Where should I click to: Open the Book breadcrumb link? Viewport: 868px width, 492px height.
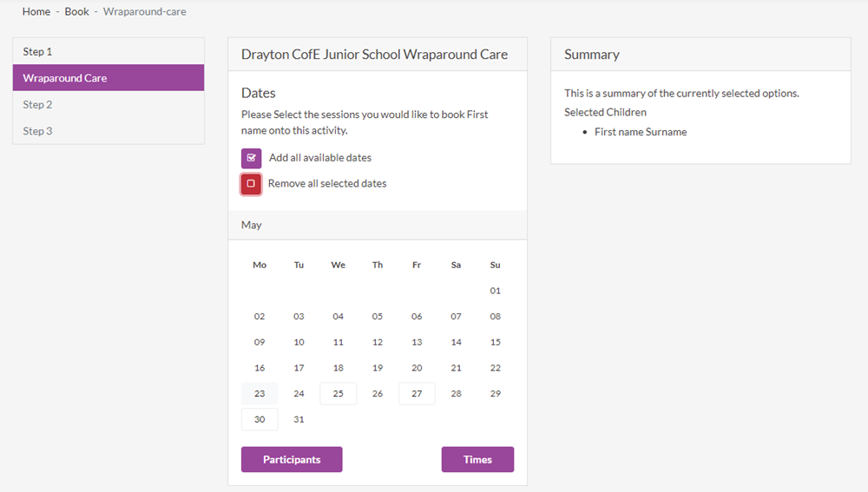click(77, 11)
